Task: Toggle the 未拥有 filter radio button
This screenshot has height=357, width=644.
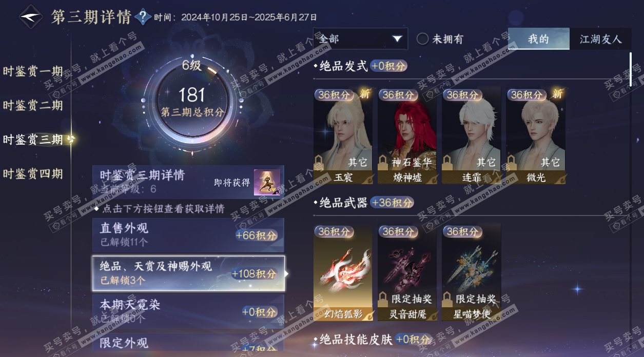Action: coord(422,39)
